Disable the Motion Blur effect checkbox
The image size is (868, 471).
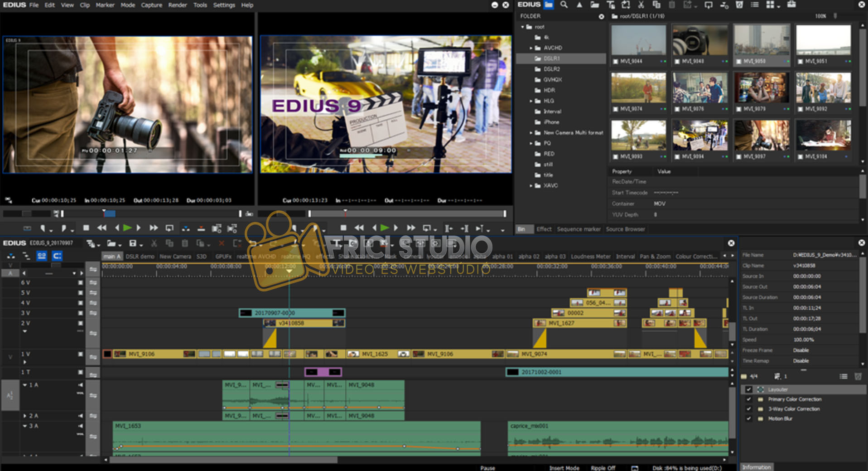pyautogui.click(x=748, y=418)
